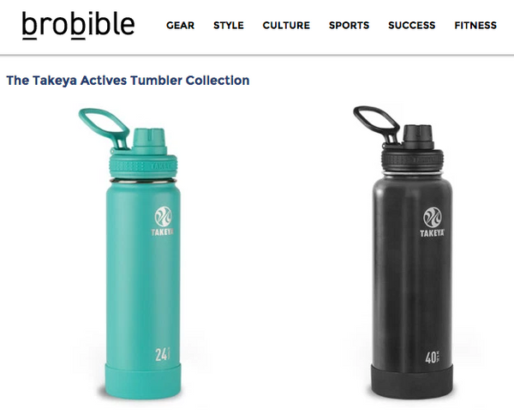
Task: Click the black bottle's carry loop handle
Action: tap(376, 123)
